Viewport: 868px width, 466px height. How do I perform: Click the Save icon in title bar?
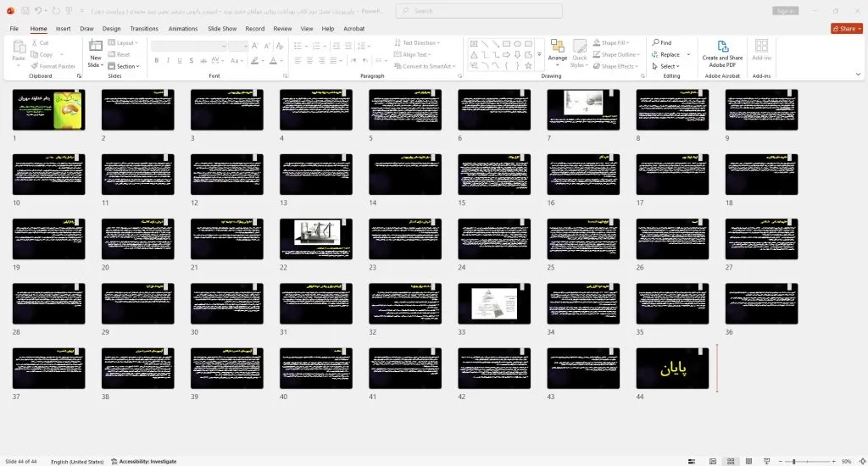[x=25, y=10]
